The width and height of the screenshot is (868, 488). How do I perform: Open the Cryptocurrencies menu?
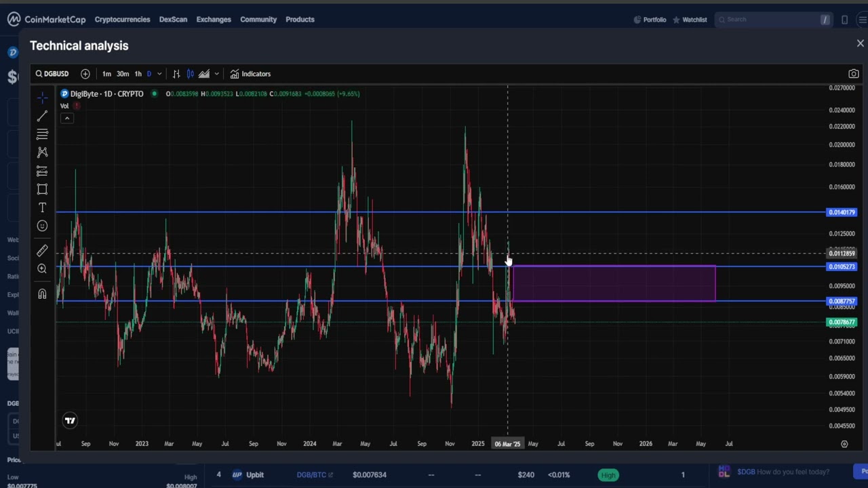click(122, 20)
